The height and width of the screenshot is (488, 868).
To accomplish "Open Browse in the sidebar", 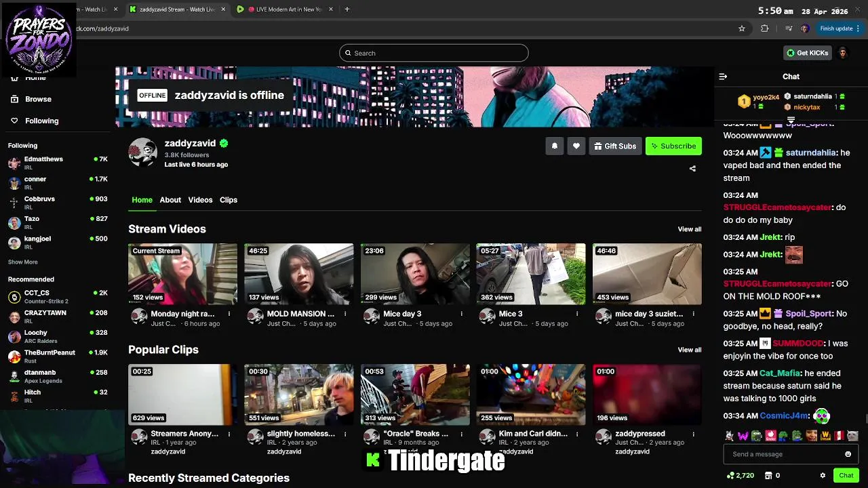I will point(38,99).
